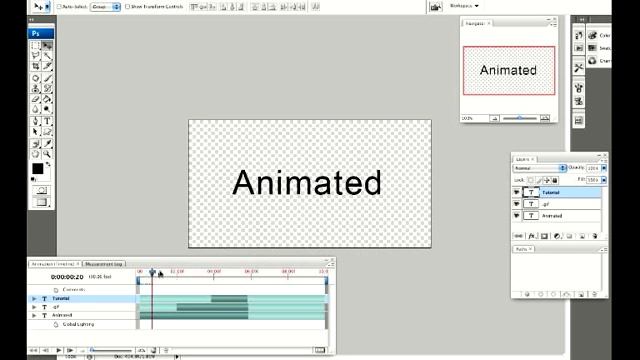Open the Workspace dropdown menu
Viewport: 640px width, 360px height.
click(x=464, y=6)
